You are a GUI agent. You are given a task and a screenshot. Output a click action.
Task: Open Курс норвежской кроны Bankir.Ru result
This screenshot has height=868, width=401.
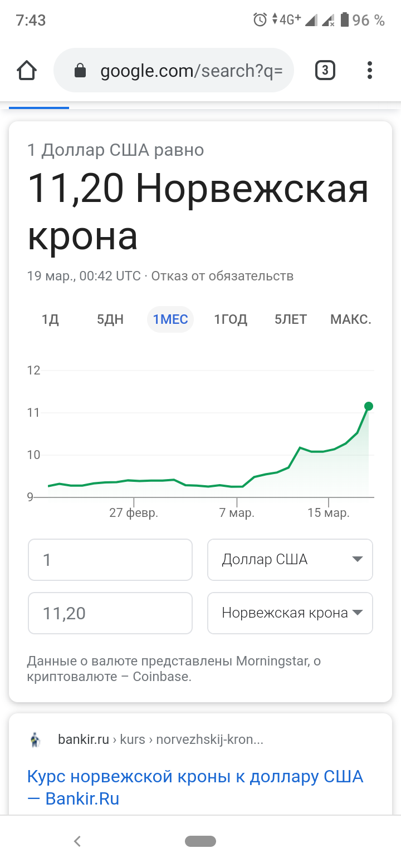[195, 787]
